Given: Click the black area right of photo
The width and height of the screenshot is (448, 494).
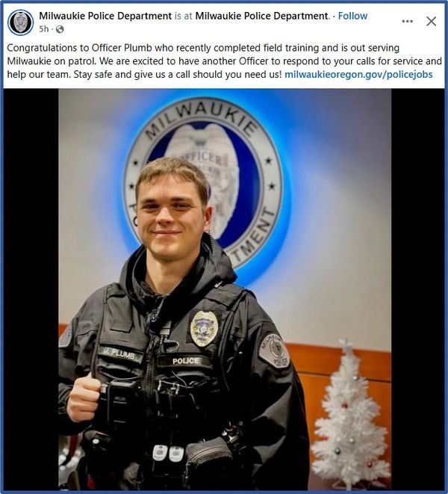Looking at the screenshot, I should pos(418,289).
